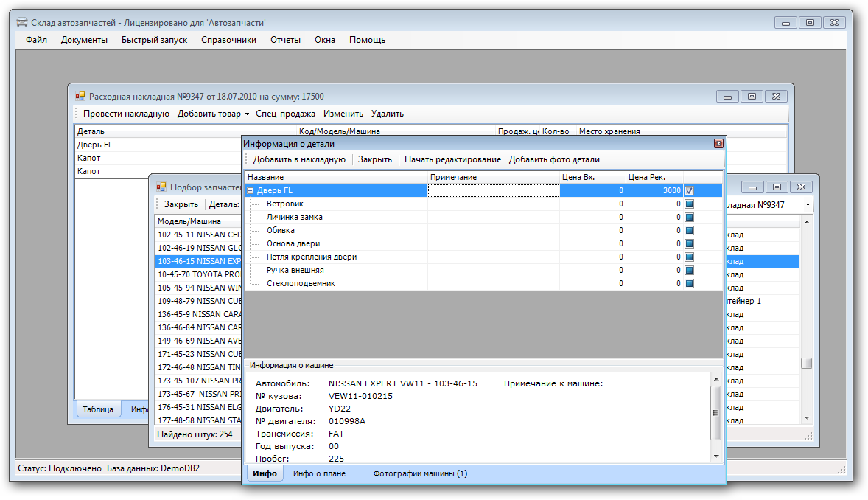This screenshot has width=868, height=500.
Task: Switch to the Инфо о плане tab
Action: coord(319,473)
